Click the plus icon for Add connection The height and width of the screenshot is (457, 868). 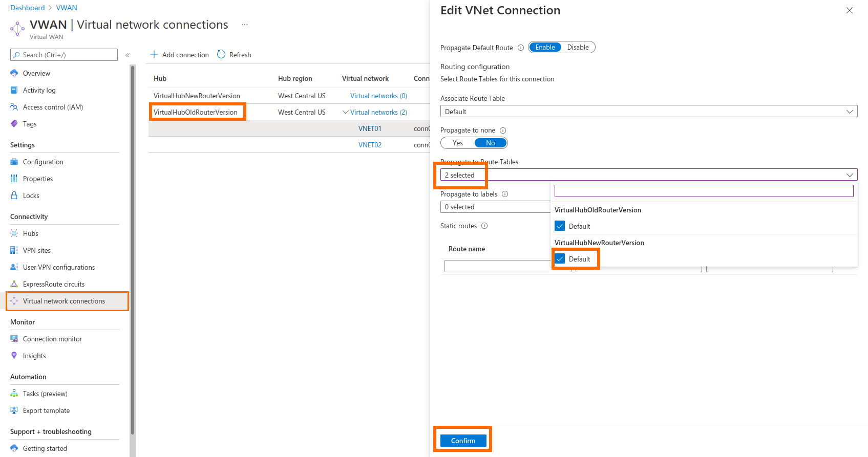[x=154, y=55]
